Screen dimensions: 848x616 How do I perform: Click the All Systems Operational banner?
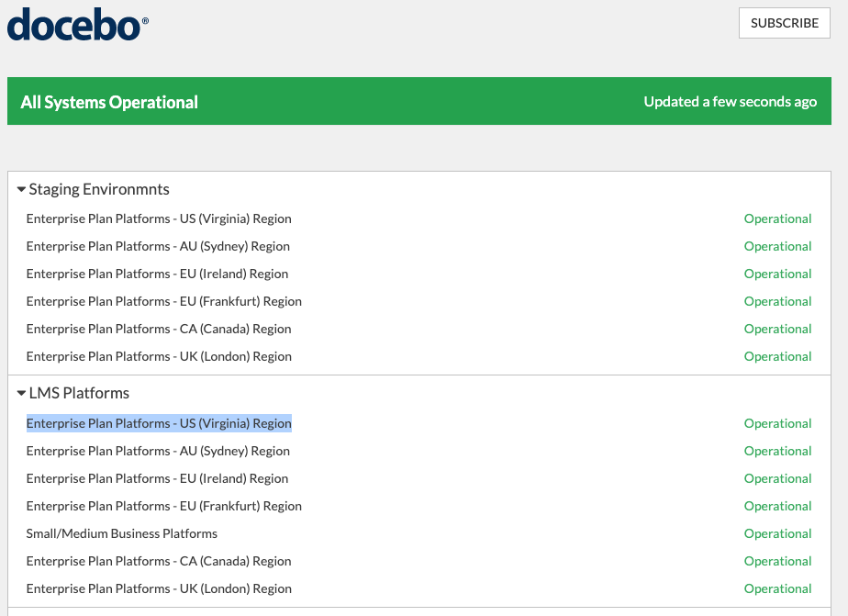[109, 102]
